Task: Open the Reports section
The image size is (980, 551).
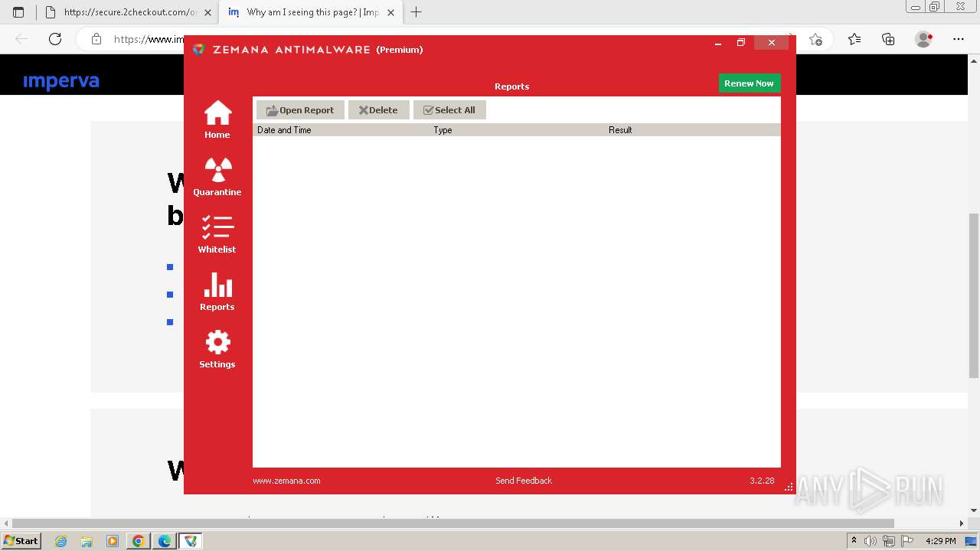Action: click(217, 292)
